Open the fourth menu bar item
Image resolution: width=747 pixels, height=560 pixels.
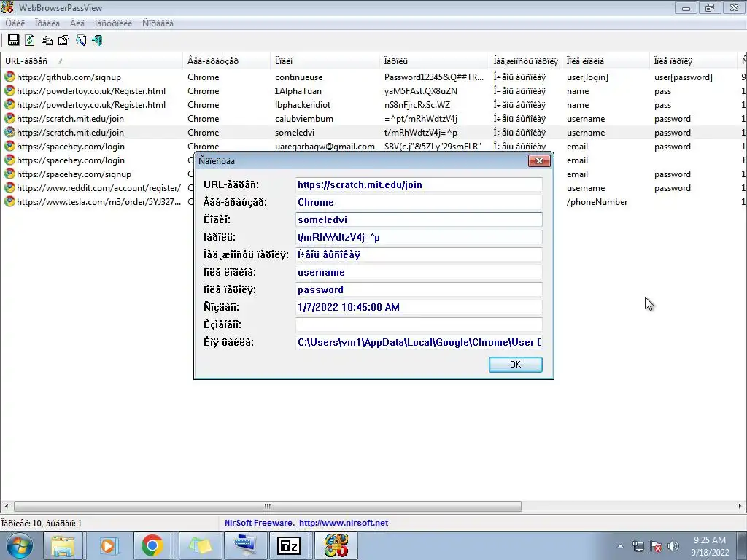pos(113,23)
